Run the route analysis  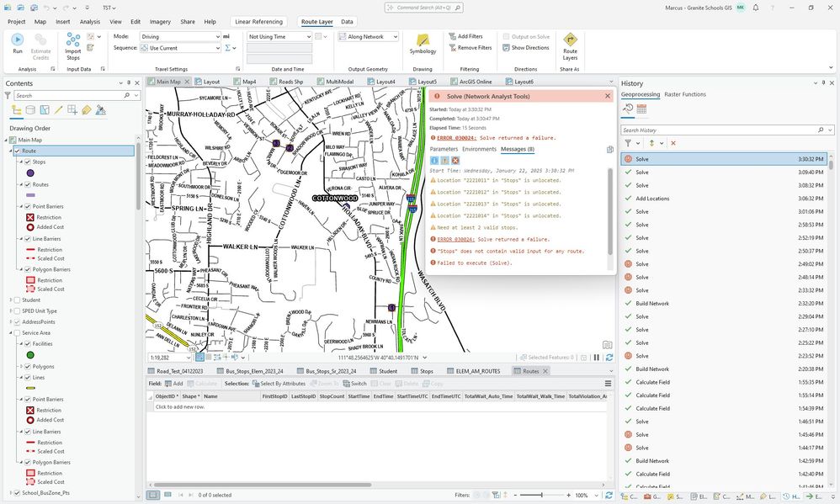pos(18,43)
